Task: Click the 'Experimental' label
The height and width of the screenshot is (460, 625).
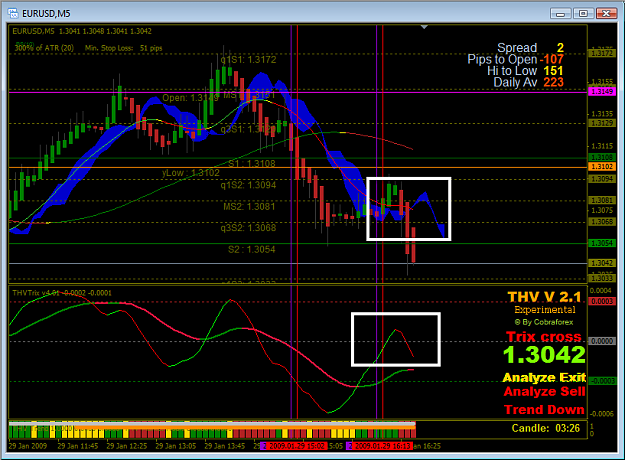Action: click(545, 310)
